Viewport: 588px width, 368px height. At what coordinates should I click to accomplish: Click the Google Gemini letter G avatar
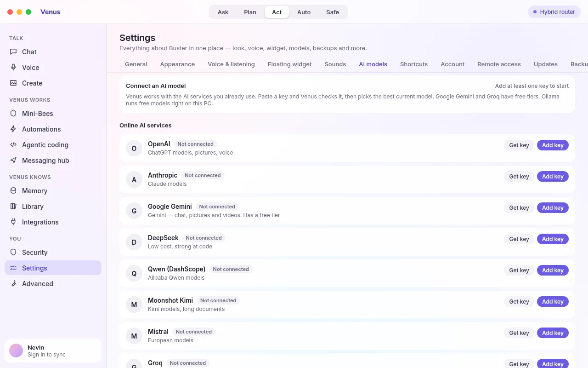click(134, 211)
